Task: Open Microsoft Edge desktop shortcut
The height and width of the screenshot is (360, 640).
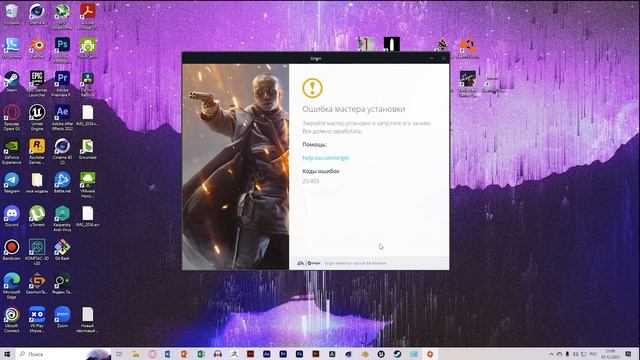Action: click(11, 286)
